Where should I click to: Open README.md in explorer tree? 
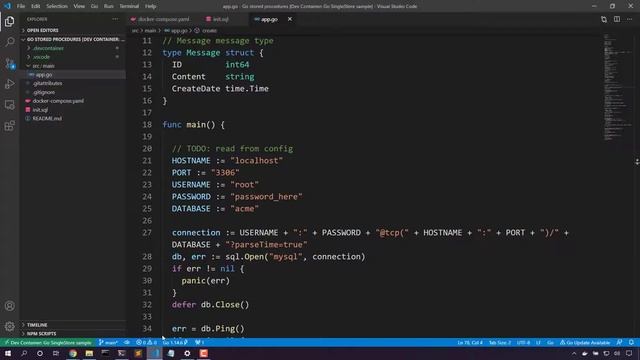pos(73,118)
